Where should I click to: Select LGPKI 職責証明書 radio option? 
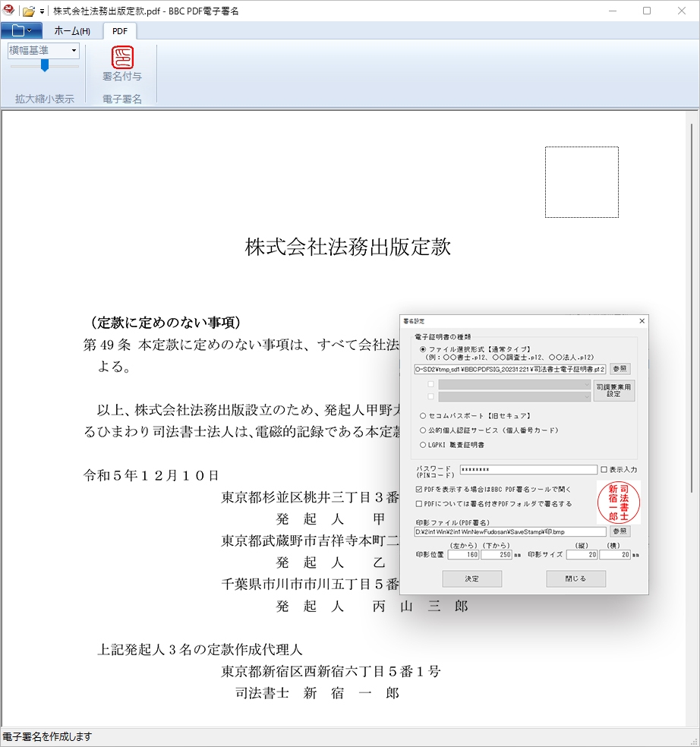click(x=423, y=445)
